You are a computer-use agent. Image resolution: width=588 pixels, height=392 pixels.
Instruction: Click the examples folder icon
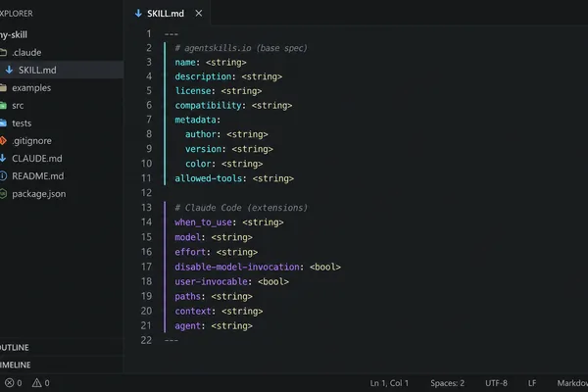click(x=3, y=88)
